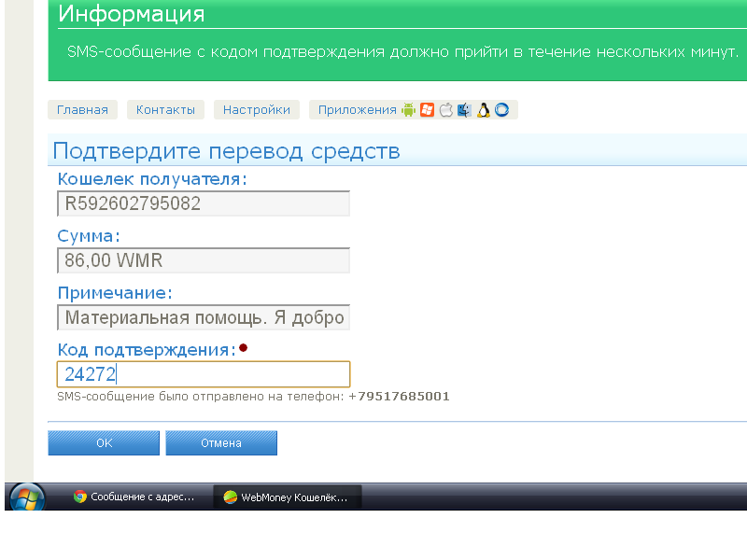Open the blue ring application icon
The width and height of the screenshot is (747, 560).
pyautogui.click(x=501, y=110)
